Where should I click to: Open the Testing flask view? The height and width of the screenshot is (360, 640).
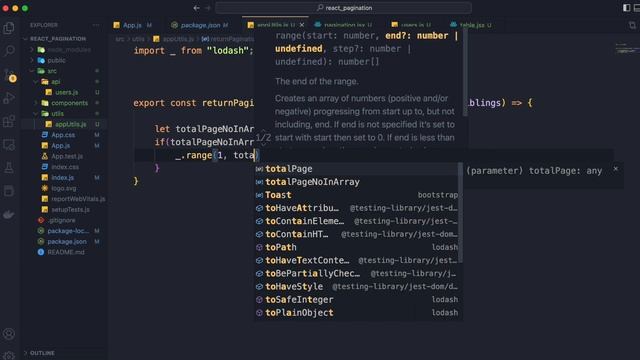[9, 167]
